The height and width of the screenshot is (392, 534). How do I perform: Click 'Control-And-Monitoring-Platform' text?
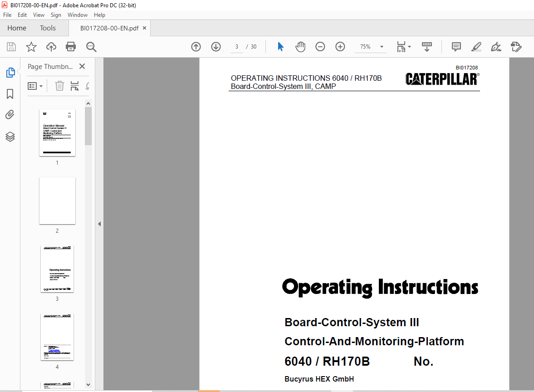tap(374, 341)
